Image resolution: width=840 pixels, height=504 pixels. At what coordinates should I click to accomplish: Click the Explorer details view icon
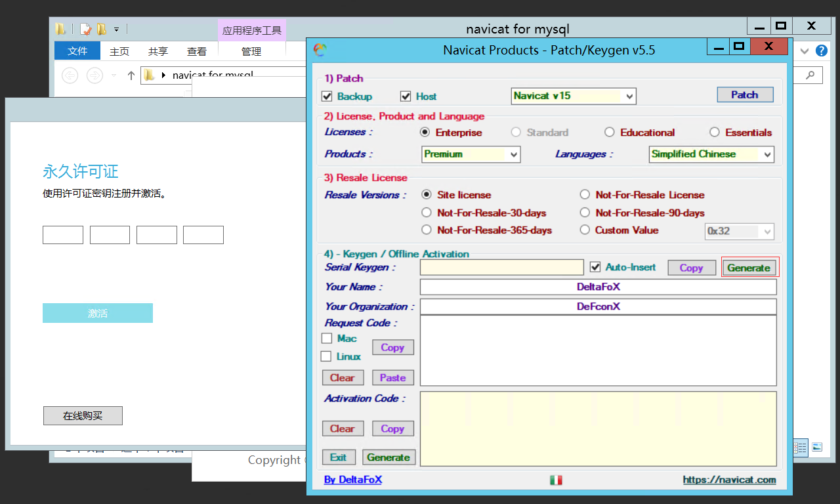pos(800,448)
